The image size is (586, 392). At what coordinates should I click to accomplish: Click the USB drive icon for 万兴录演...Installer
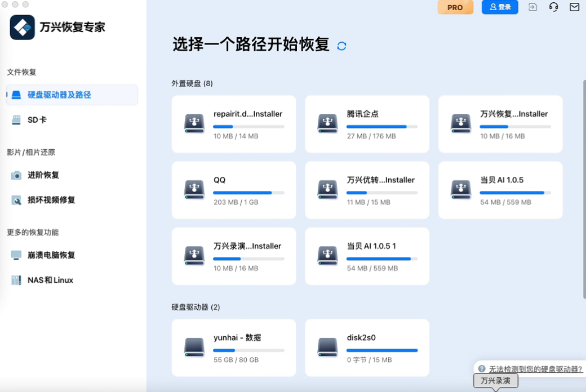pos(194,256)
